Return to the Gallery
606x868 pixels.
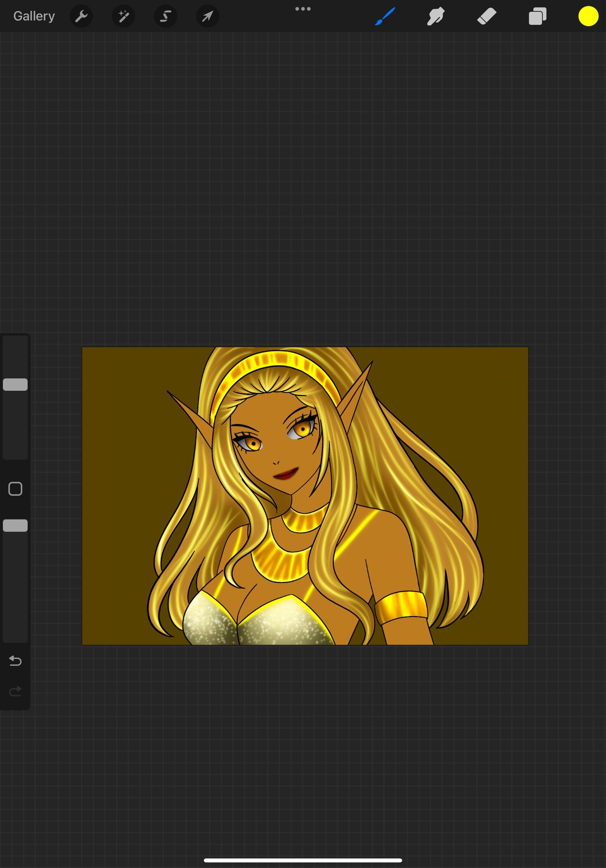34,16
